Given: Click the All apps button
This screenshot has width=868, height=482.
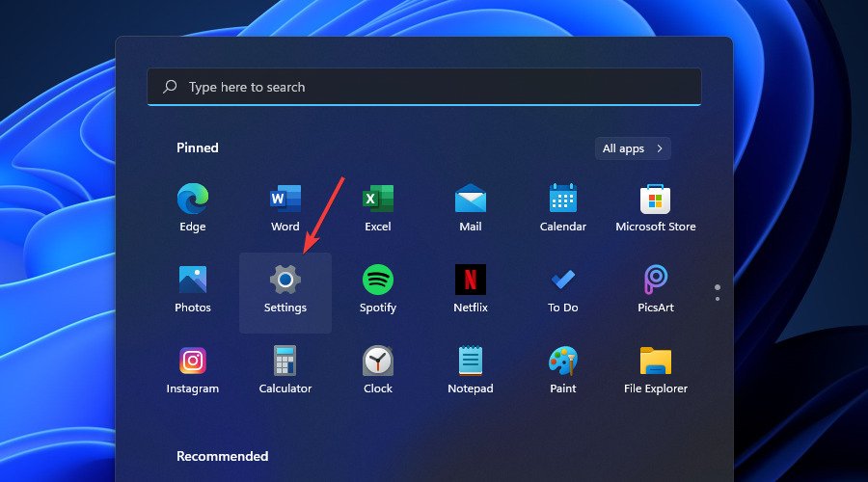Looking at the screenshot, I should pyautogui.click(x=633, y=148).
